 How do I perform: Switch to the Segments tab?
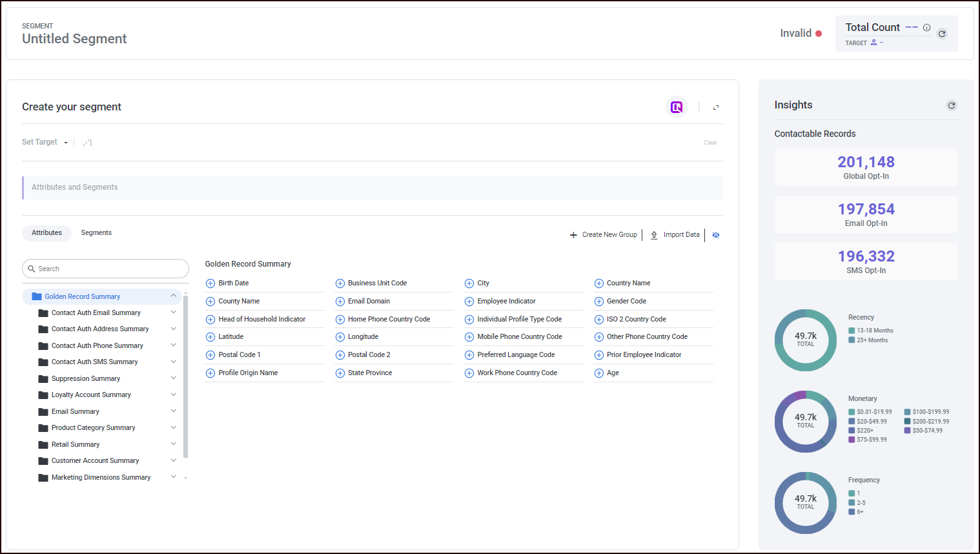click(x=96, y=232)
